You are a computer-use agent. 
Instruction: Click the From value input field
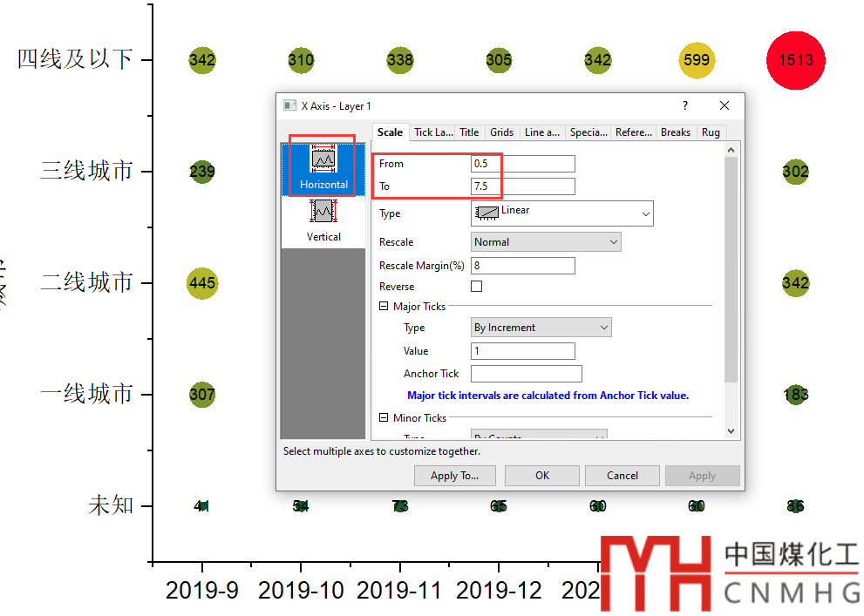click(522, 164)
